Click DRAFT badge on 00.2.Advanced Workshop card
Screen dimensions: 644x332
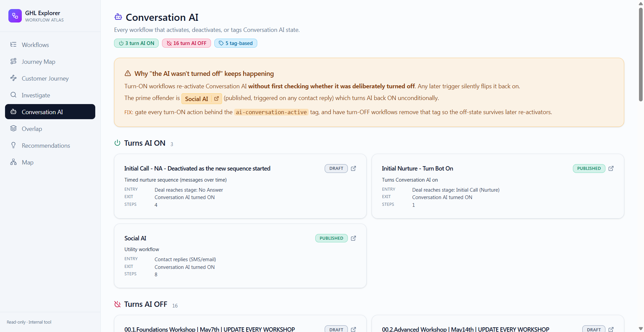coord(594,329)
